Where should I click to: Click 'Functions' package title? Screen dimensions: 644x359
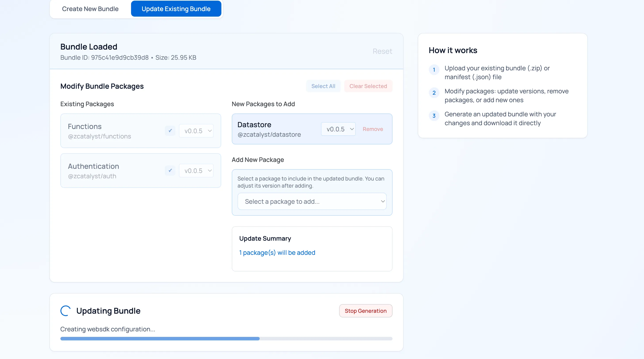coord(85,126)
